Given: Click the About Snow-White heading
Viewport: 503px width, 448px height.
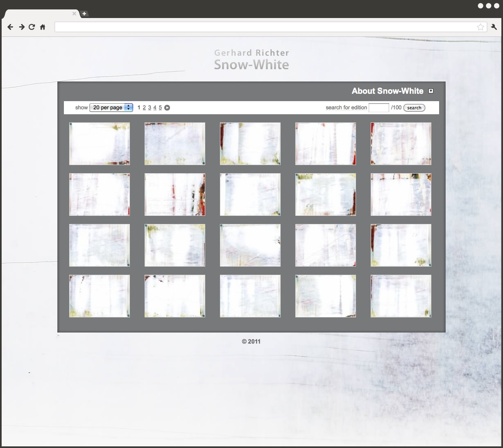Looking at the screenshot, I should click(x=387, y=91).
